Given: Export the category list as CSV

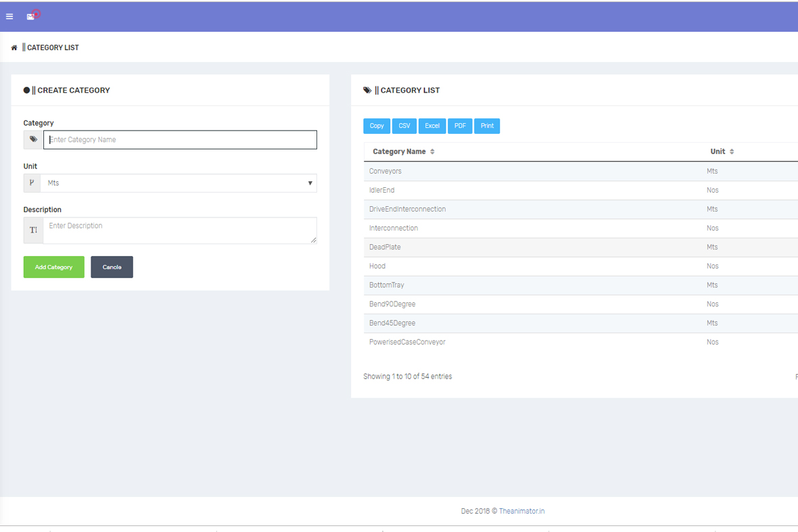Looking at the screenshot, I should (404, 126).
